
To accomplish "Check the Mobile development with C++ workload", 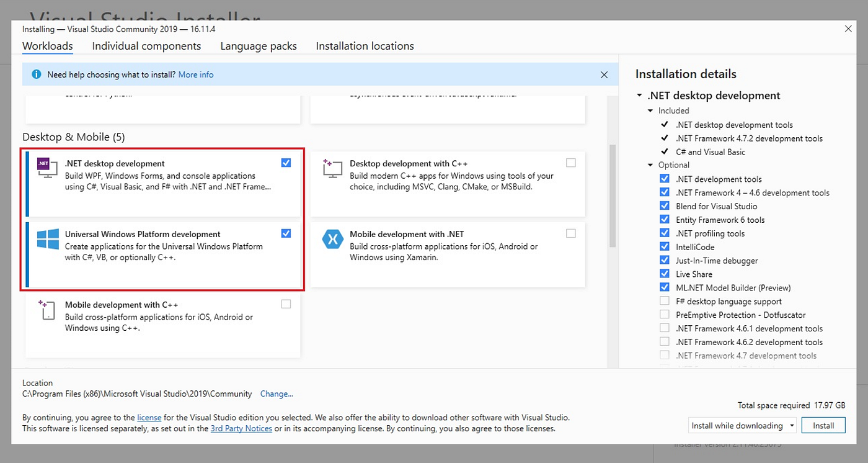I will 286,304.
